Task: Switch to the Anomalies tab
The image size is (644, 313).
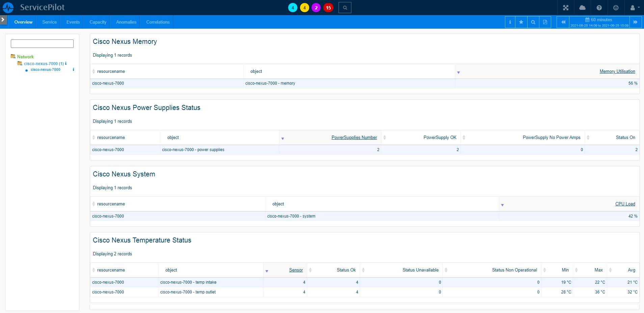Action: click(126, 22)
